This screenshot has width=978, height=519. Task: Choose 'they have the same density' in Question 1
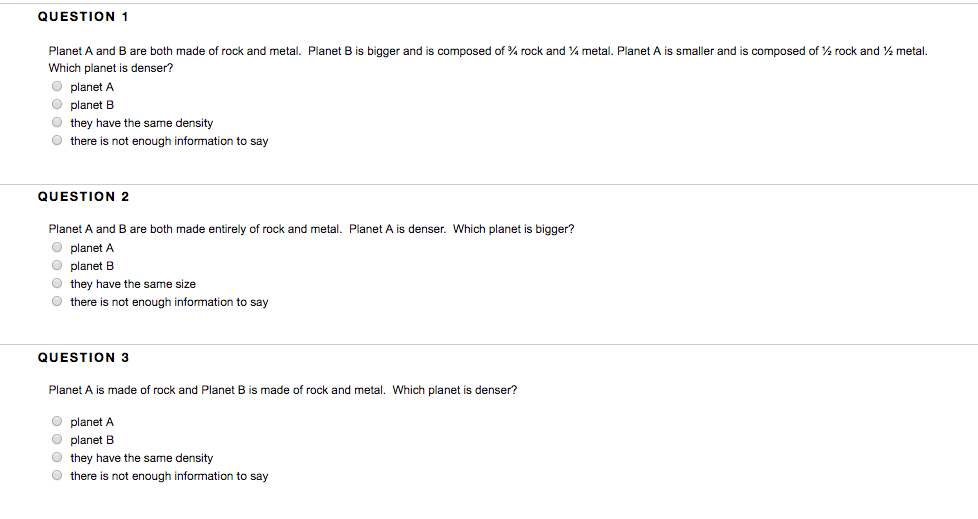(57, 122)
